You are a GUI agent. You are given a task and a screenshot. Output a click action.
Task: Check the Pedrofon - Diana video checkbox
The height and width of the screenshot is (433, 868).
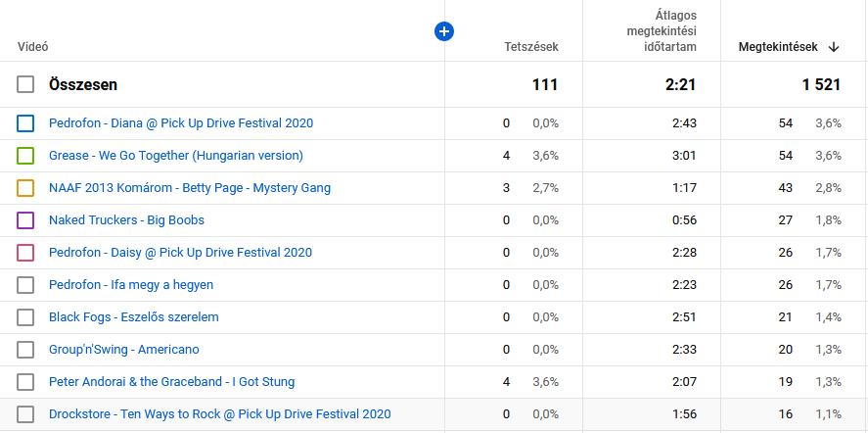coord(25,123)
